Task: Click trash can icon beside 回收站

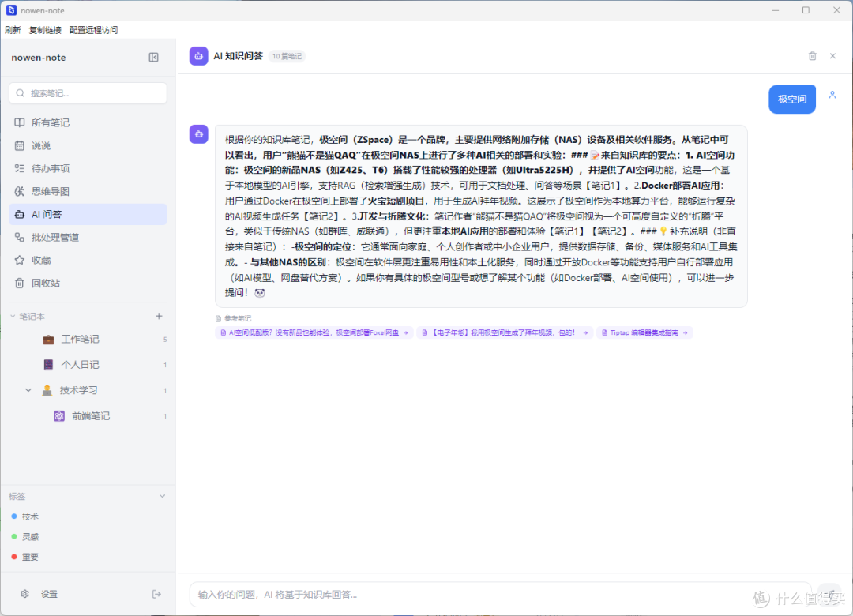Action: coord(20,283)
